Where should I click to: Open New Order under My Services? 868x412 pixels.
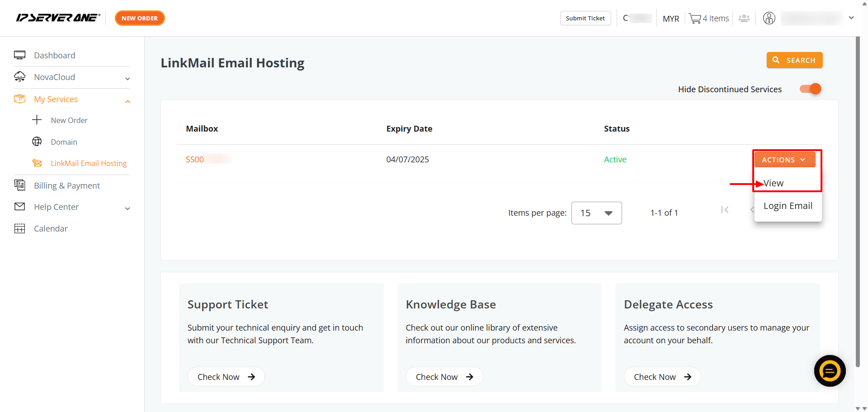point(69,120)
